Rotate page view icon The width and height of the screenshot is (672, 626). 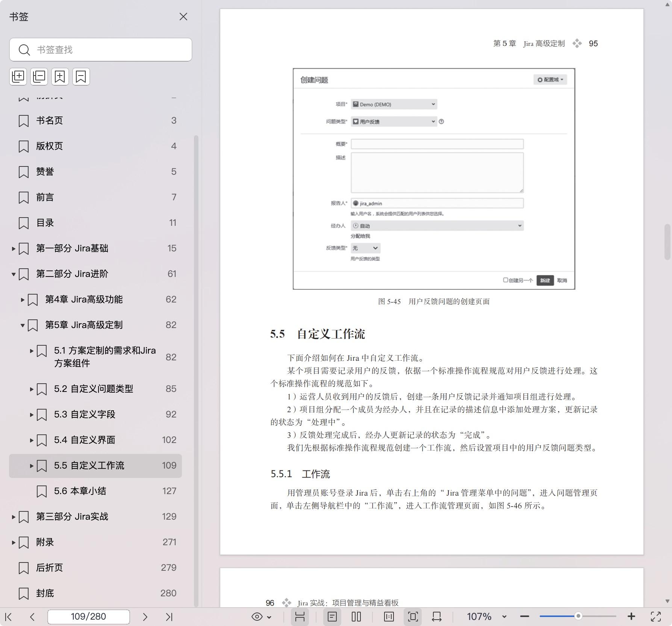(437, 617)
